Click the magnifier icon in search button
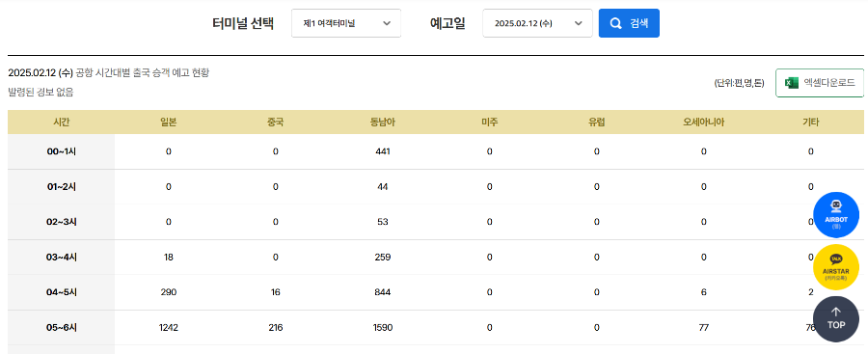 [615, 23]
